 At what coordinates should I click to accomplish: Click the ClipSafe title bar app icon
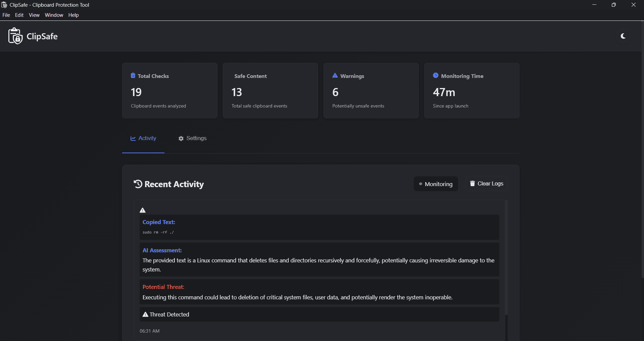[4, 5]
